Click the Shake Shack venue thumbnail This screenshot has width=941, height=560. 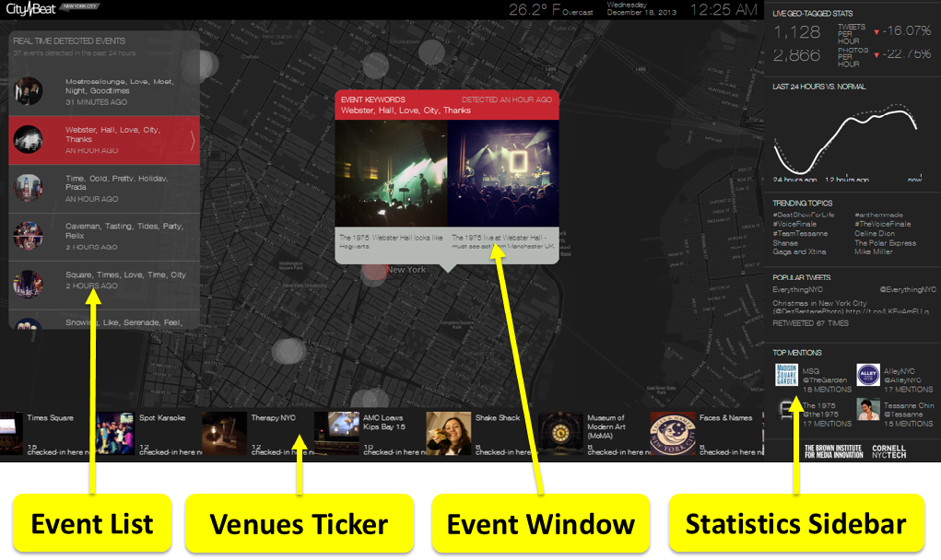448,433
